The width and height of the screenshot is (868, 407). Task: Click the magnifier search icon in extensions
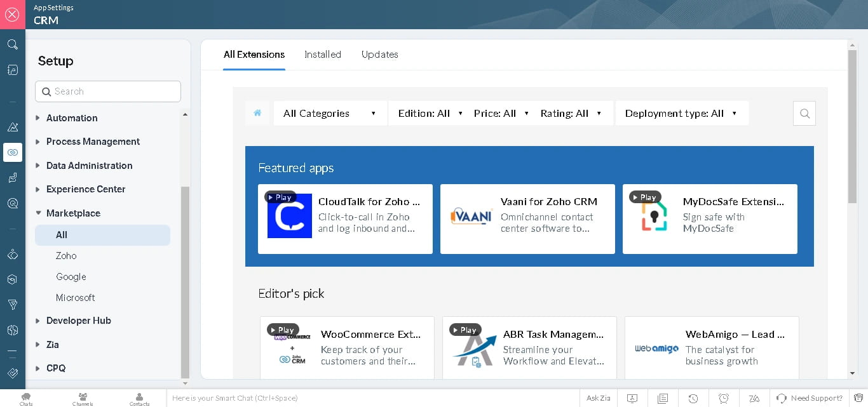(x=804, y=114)
